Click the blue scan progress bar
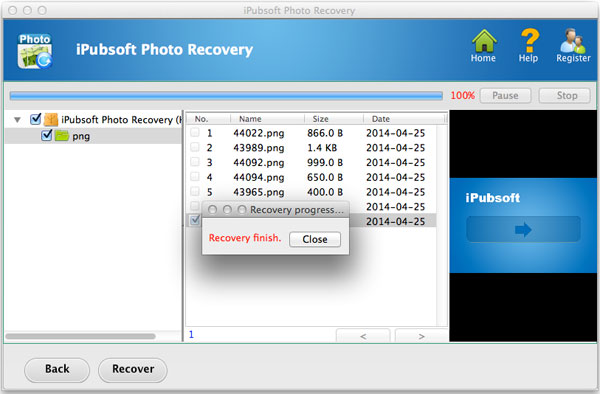The height and width of the screenshot is (394, 600). pos(226,96)
